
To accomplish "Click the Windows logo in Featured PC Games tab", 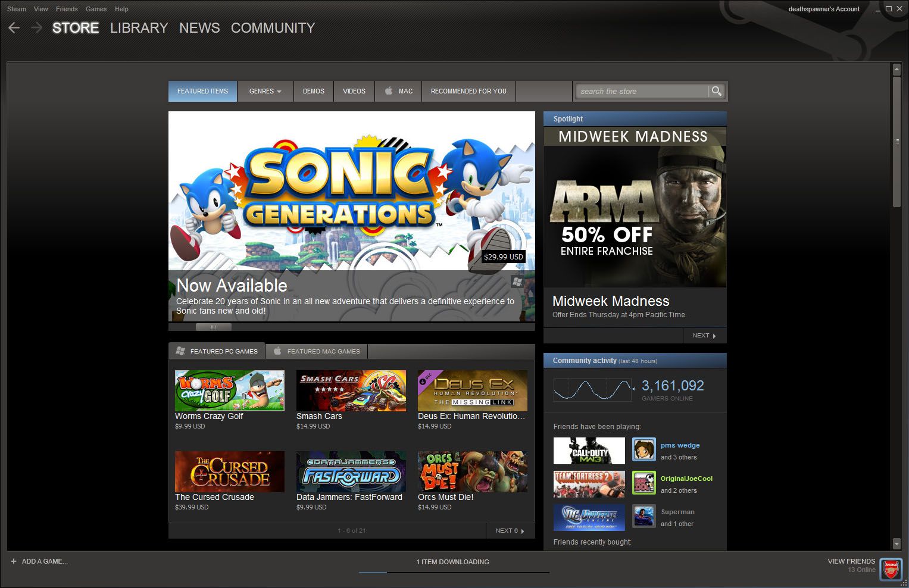I will 180,351.
